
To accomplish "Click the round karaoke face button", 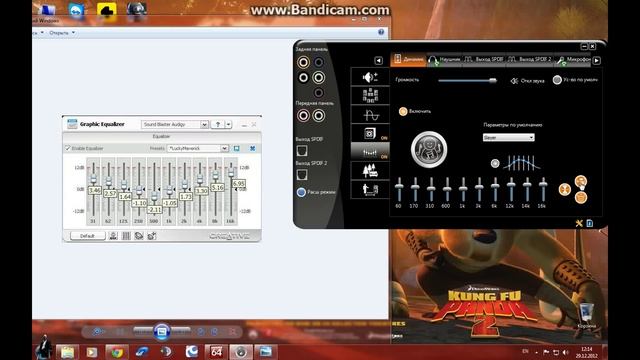I will 429,149.
